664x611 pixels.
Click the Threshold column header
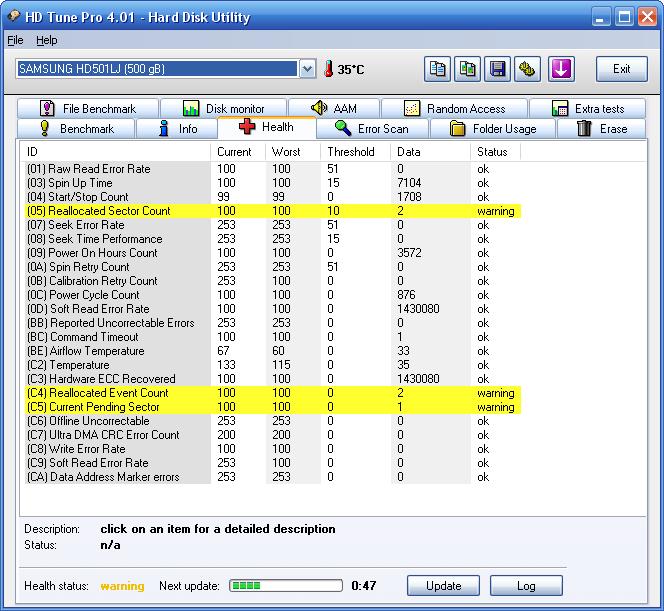pos(351,152)
